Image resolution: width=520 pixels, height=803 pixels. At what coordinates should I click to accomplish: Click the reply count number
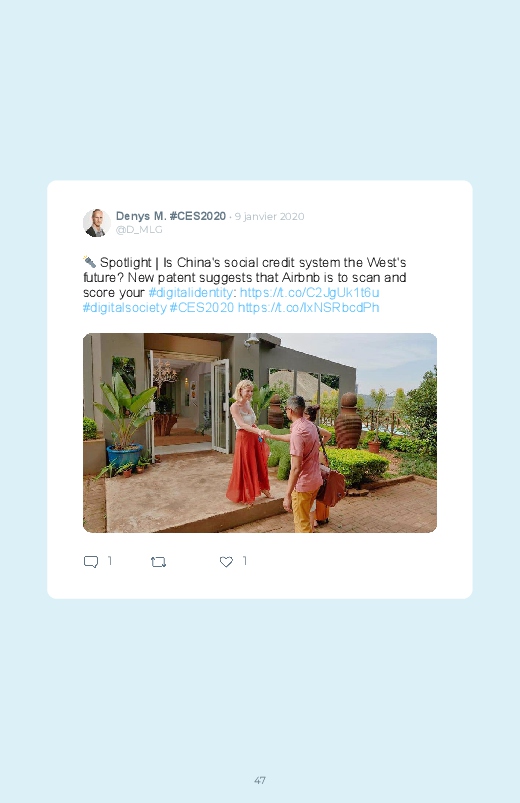click(110, 561)
